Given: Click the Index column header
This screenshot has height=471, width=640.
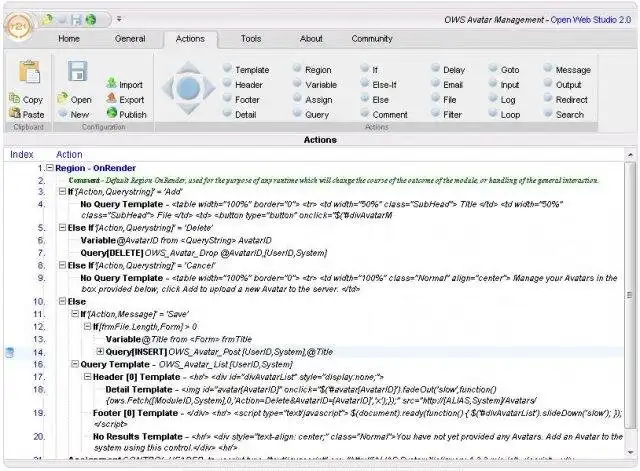Looking at the screenshot, I should pos(22,154).
